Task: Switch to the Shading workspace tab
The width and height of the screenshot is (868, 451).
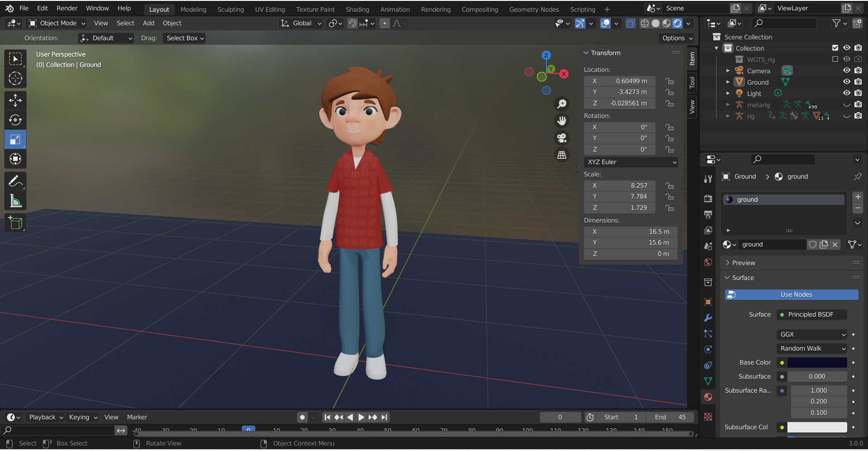Action: coord(357,9)
